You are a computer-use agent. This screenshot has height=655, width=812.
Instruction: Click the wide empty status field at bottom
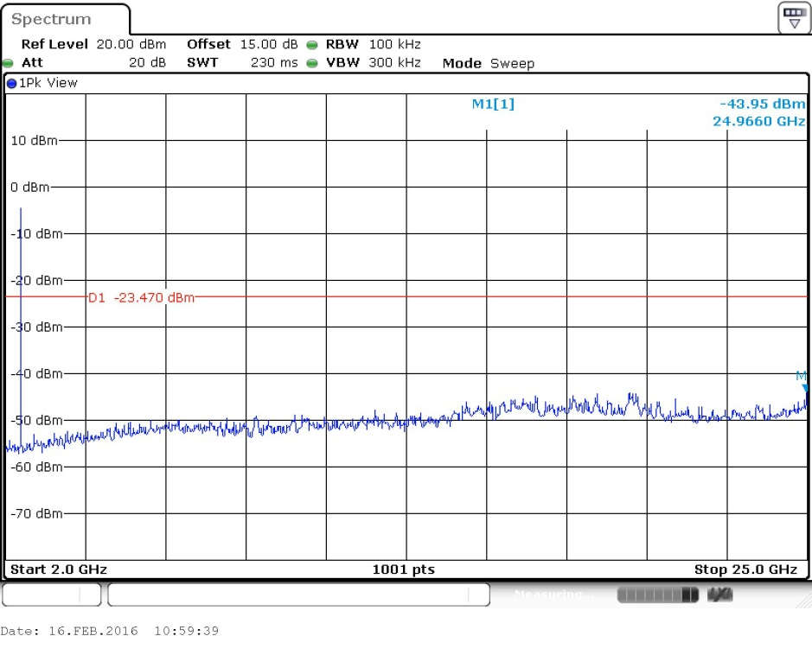point(299,595)
